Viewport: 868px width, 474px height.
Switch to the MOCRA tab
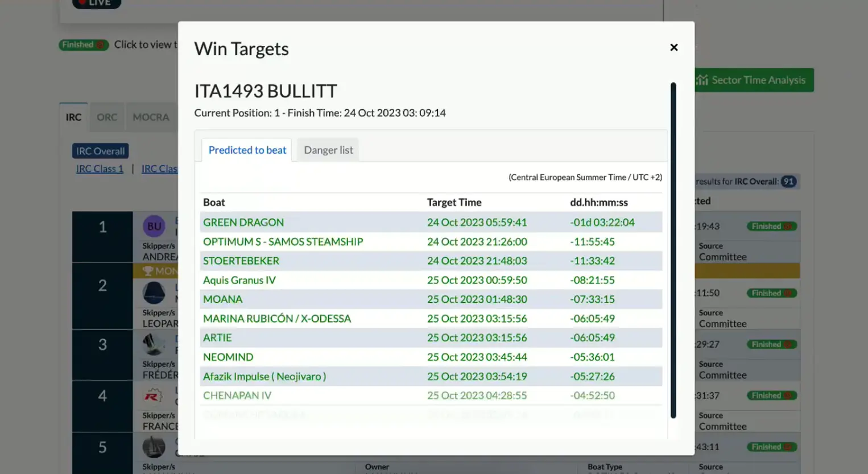point(151,117)
